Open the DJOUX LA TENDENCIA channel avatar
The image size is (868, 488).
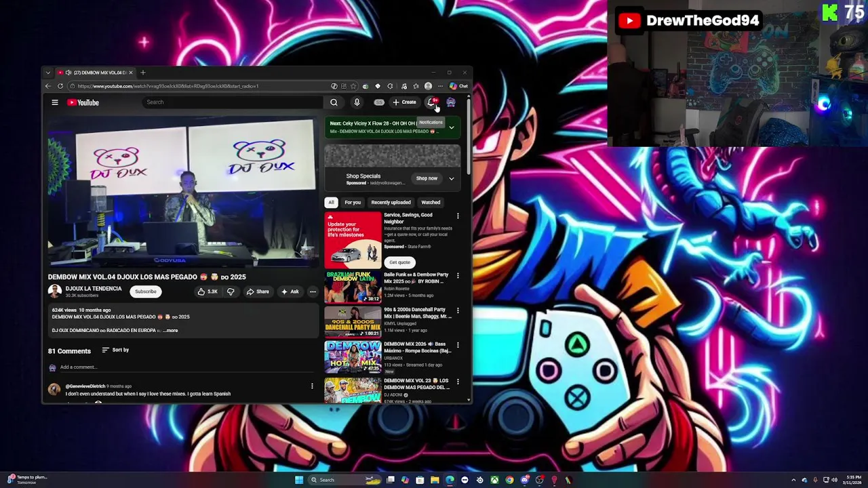pos(54,291)
